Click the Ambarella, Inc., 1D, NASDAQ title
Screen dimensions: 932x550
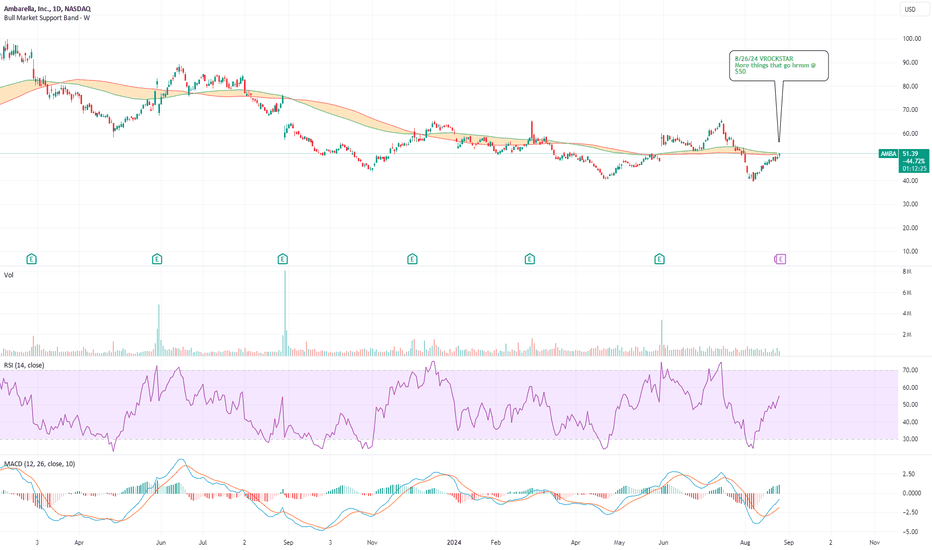[47, 9]
